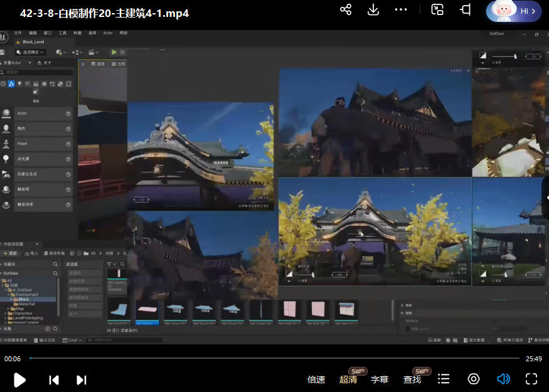549x392 pixels.
Task: Toggle the player volume speaker icon
Action: pos(503,379)
